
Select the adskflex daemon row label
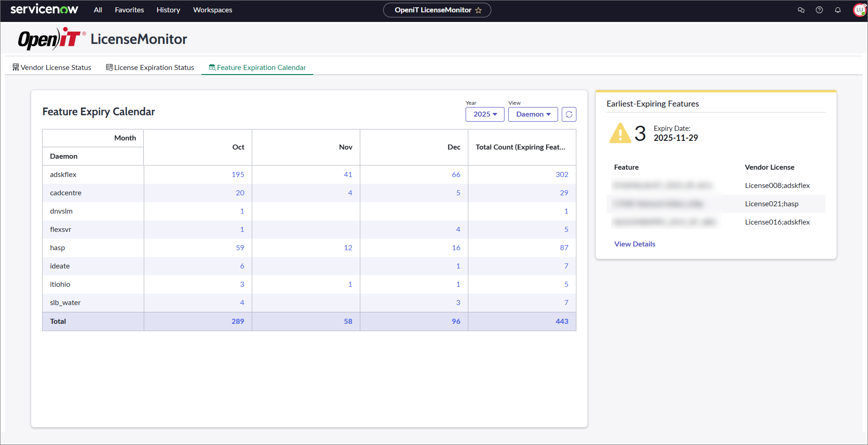tap(63, 175)
